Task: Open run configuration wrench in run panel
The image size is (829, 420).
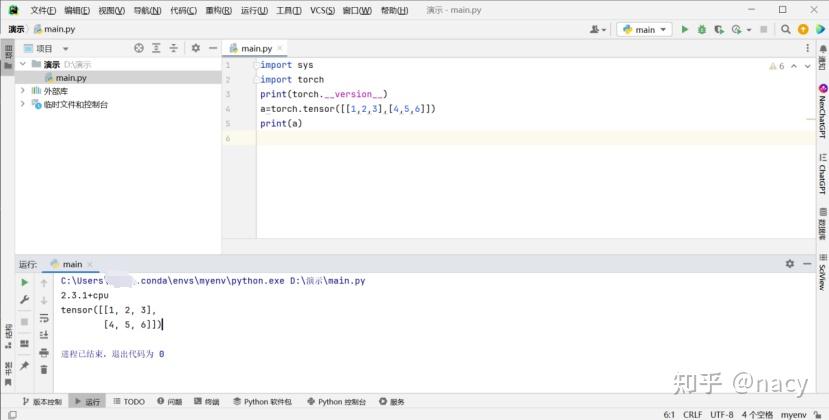Action: pyautogui.click(x=24, y=299)
